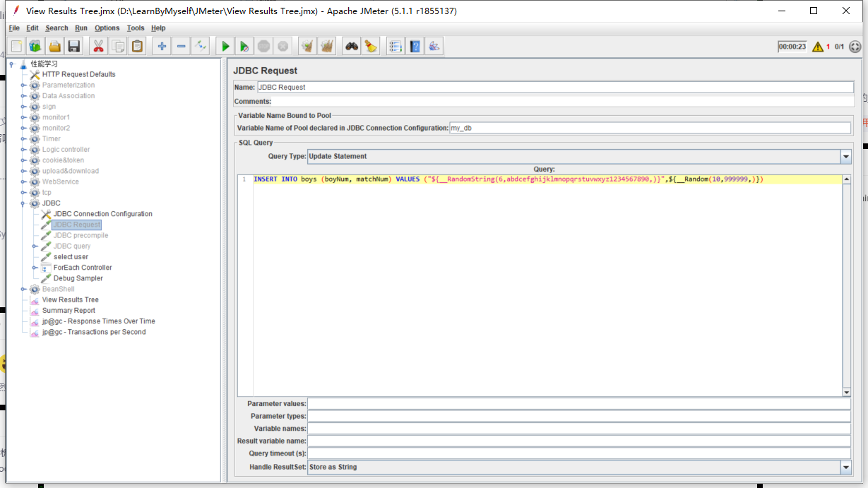Select the Debug Sampler tree item
The image size is (868, 488).
[x=78, y=278]
